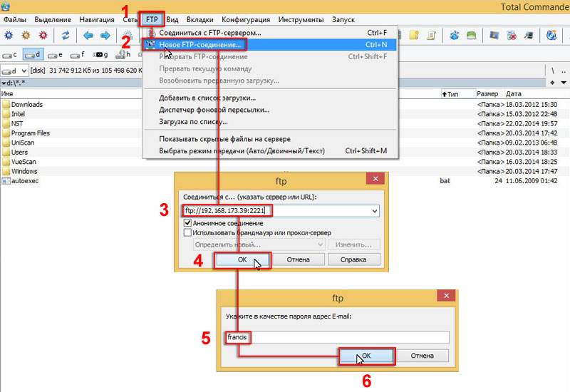Open the Инструменты menu
Image resolution: width=570 pixels, height=392 pixels.
click(301, 20)
